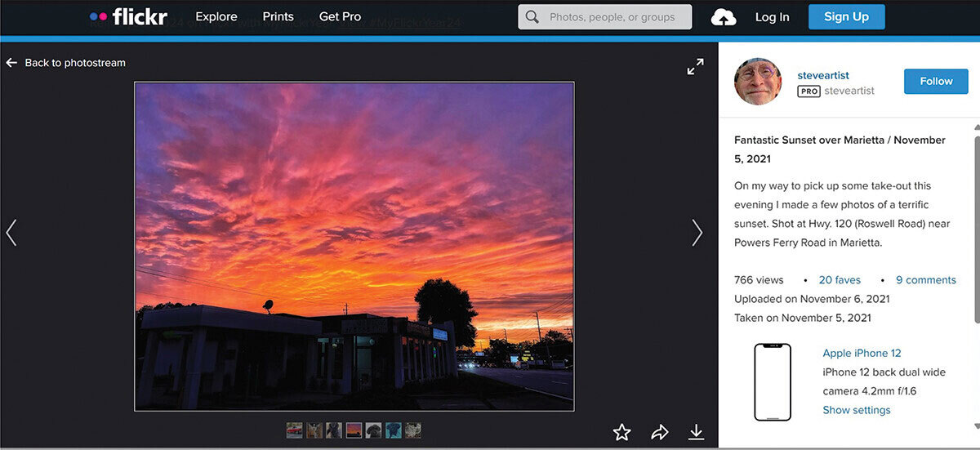Open the Explore menu
Screen dimensions: 980x450
coord(216,16)
